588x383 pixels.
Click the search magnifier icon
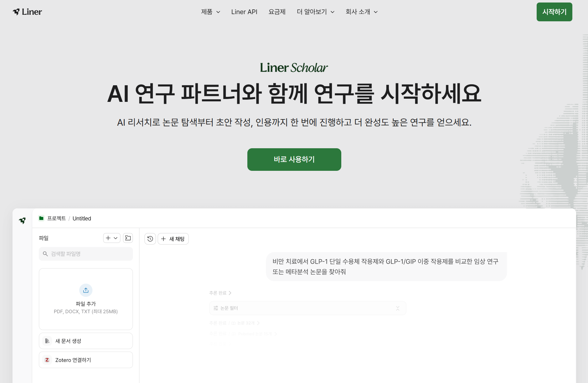click(x=45, y=254)
